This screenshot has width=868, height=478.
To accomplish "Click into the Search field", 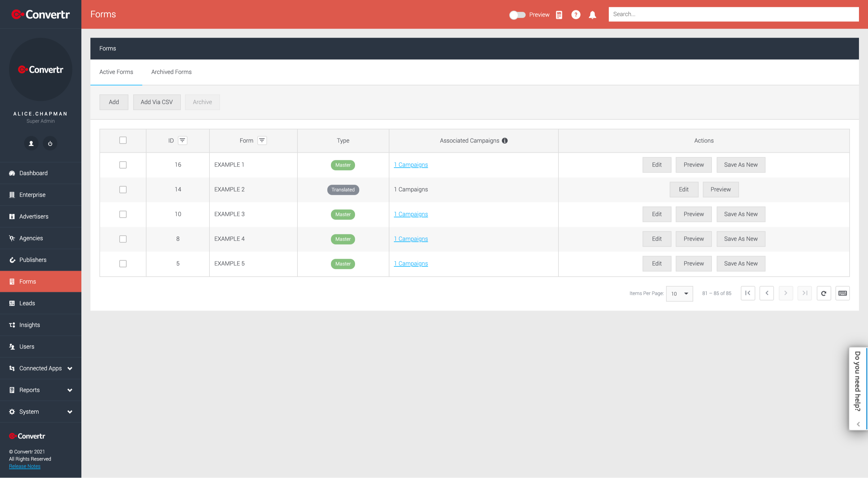I will coord(733,14).
